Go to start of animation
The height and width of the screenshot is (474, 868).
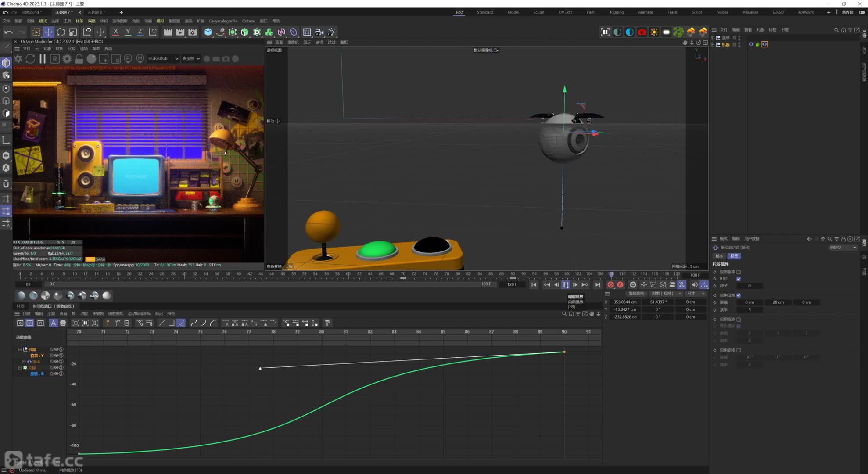coord(534,285)
